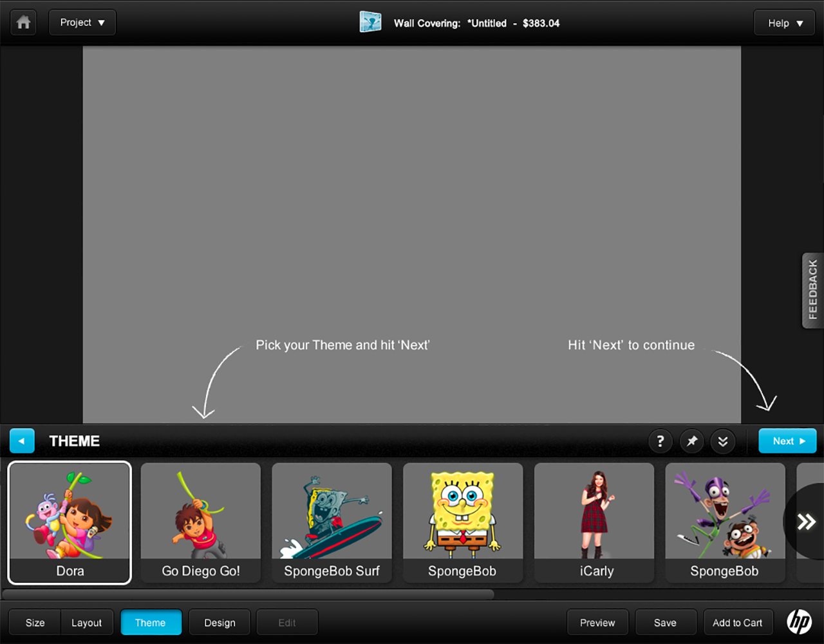The height and width of the screenshot is (644, 824).
Task: Click the horizontal theme scrollbar
Action: click(x=248, y=594)
